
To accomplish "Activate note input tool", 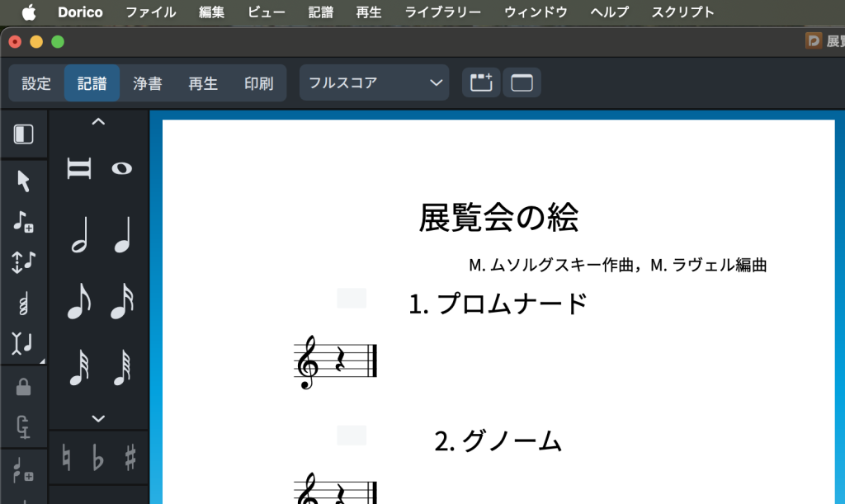I will [x=23, y=221].
